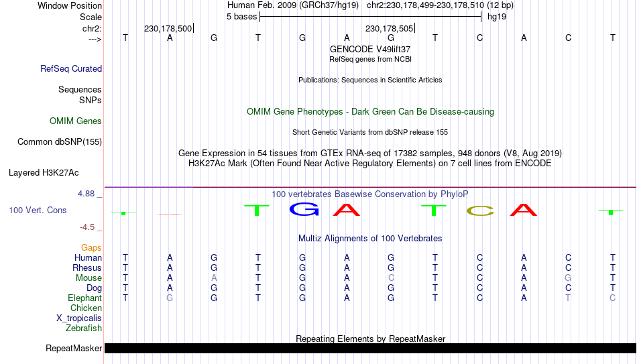Select the Zebrafish species label

tap(84, 328)
